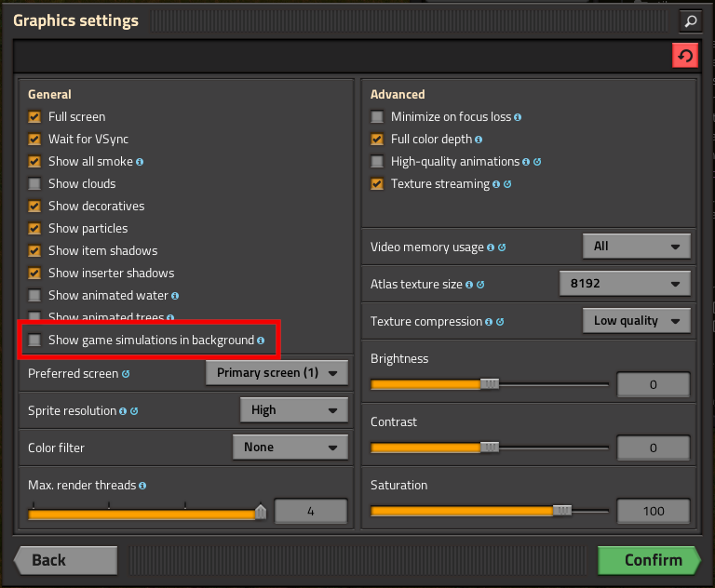Click info icon for Minimize on focus loss
Screen dimensions: 715x588
pos(518,117)
